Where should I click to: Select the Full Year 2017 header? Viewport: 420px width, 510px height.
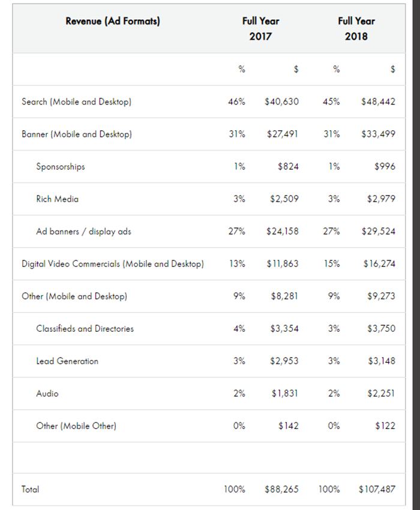(260, 28)
